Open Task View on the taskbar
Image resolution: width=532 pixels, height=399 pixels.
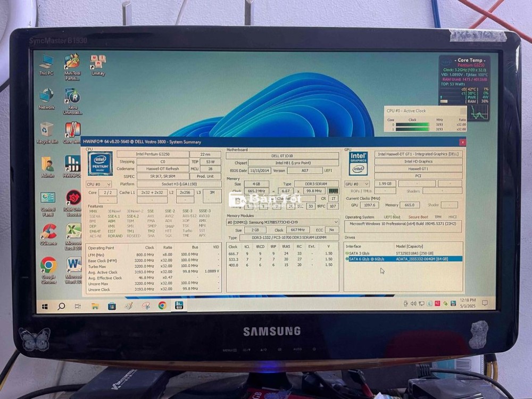click(x=77, y=306)
